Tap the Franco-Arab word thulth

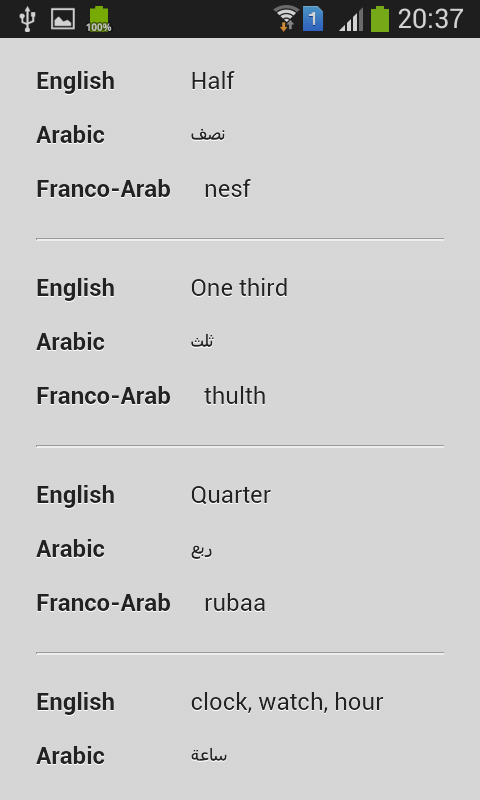click(235, 396)
